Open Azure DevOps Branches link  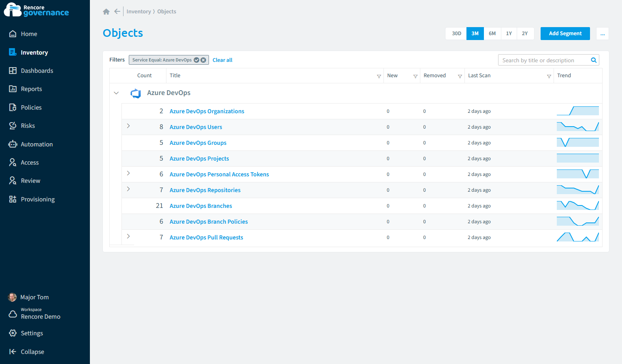(201, 206)
